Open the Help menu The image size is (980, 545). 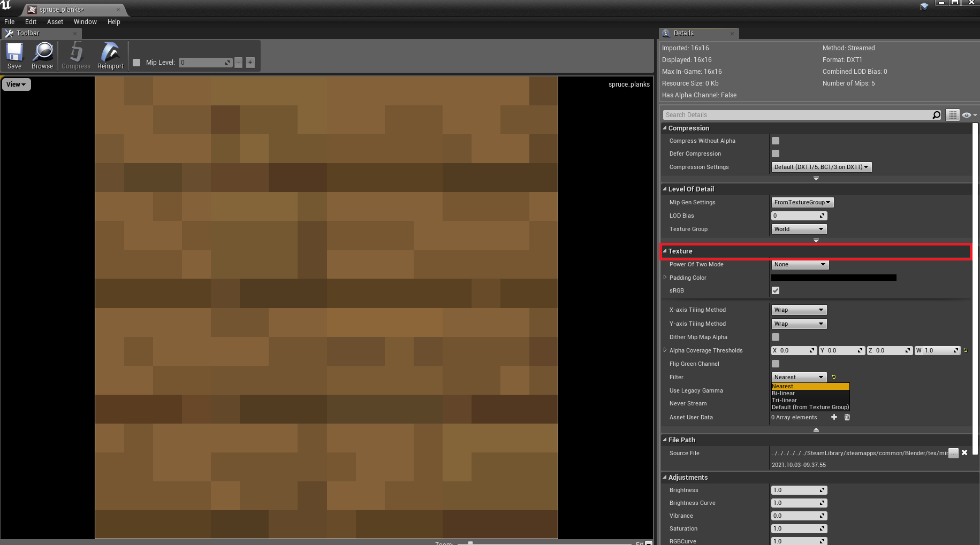coord(113,22)
